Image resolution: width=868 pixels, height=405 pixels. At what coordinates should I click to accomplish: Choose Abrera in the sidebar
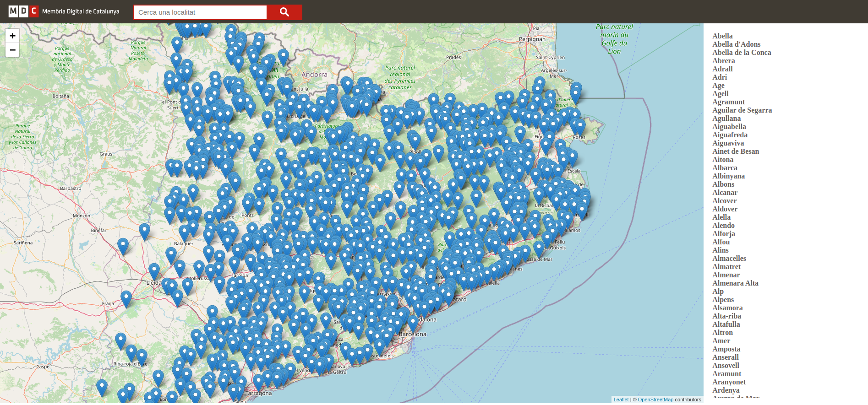[x=723, y=61]
